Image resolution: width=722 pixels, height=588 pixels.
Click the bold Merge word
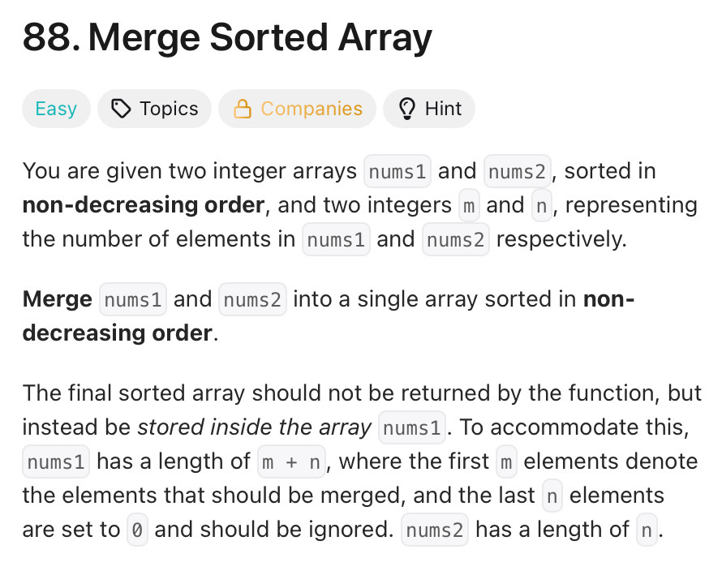pyautogui.click(x=58, y=300)
